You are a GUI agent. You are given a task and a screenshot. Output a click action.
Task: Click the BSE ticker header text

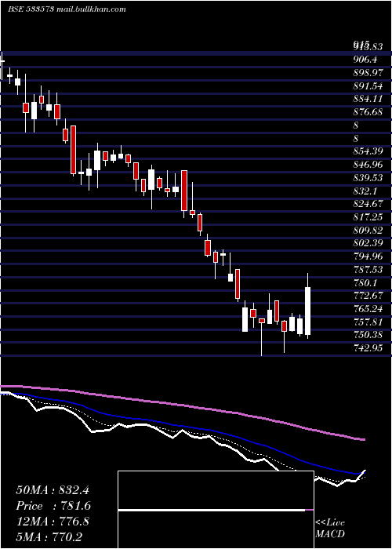pyautogui.click(x=67, y=9)
